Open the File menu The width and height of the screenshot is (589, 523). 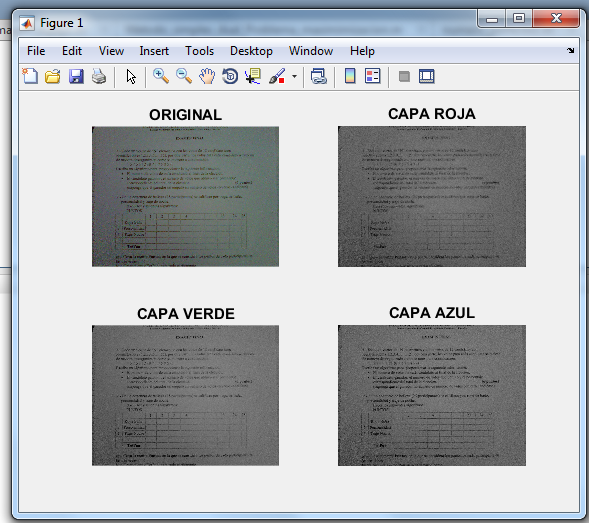[x=36, y=51]
